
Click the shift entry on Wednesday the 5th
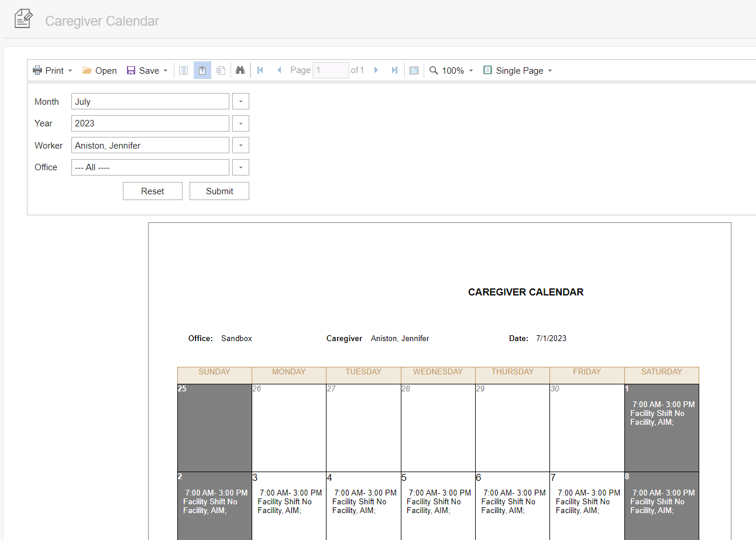438,501
